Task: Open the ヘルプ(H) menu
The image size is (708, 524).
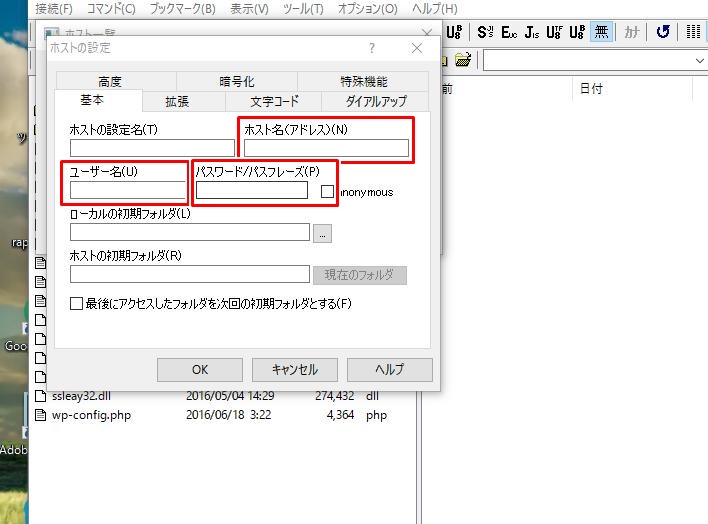Action: [434, 9]
